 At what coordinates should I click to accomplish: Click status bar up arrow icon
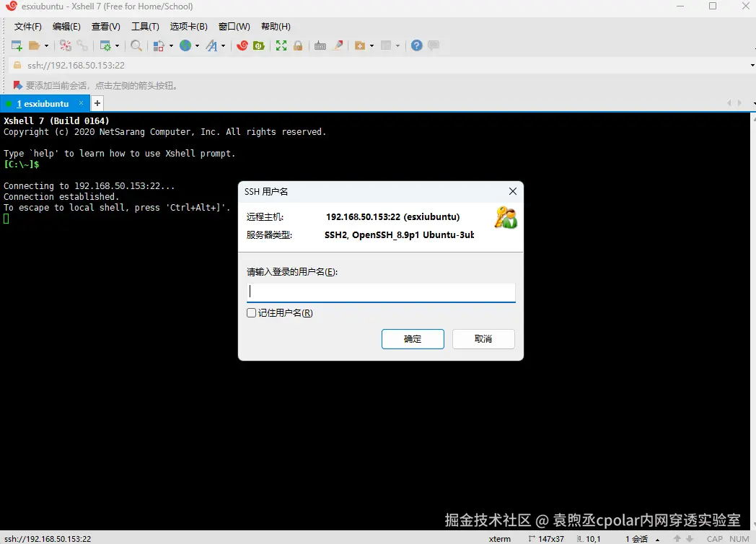[677, 539]
